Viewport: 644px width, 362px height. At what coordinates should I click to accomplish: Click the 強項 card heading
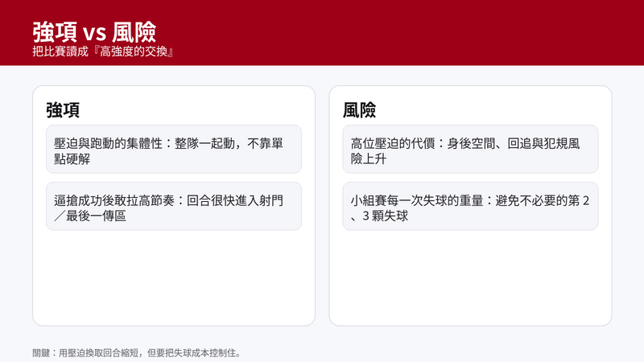[63, 110]
